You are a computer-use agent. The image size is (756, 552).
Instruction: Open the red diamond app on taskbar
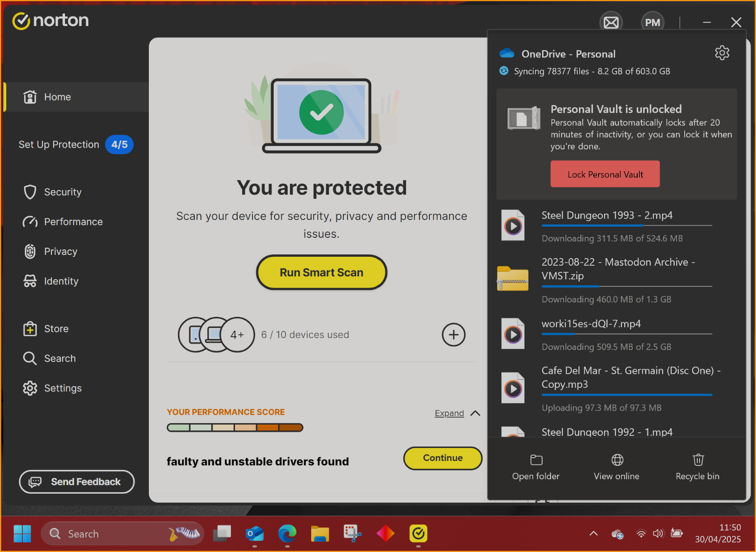(x=386, y=534)
